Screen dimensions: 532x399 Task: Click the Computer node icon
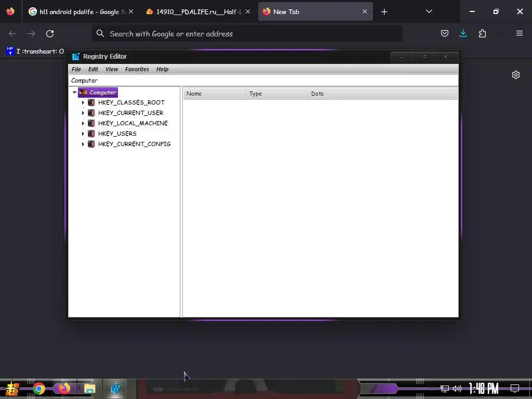pyautogui.click(x=83, y=92)
